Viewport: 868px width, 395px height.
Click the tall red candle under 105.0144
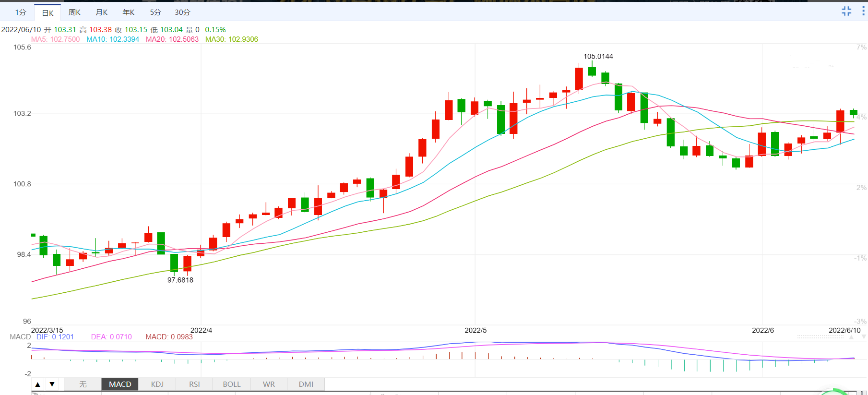[579, 78]
